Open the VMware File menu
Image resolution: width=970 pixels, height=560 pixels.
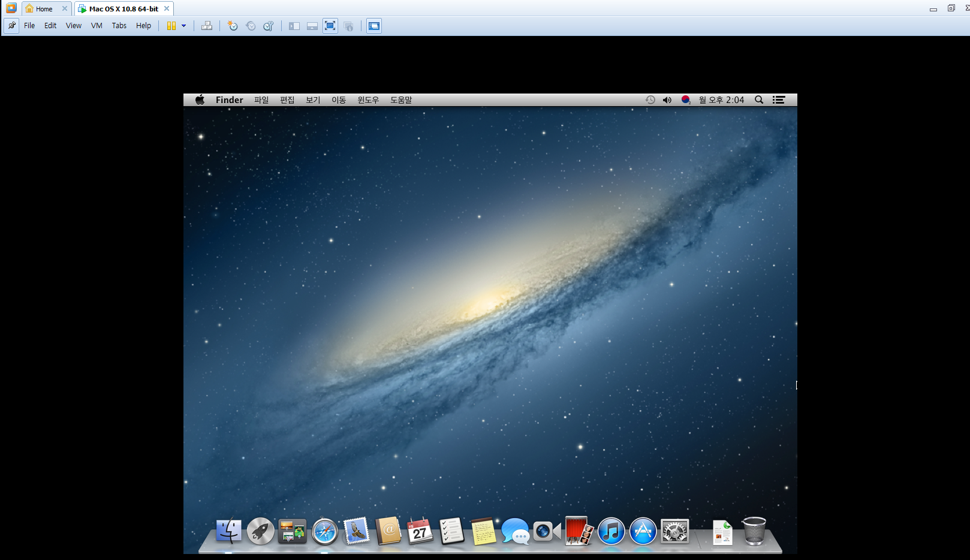point(29,26)
